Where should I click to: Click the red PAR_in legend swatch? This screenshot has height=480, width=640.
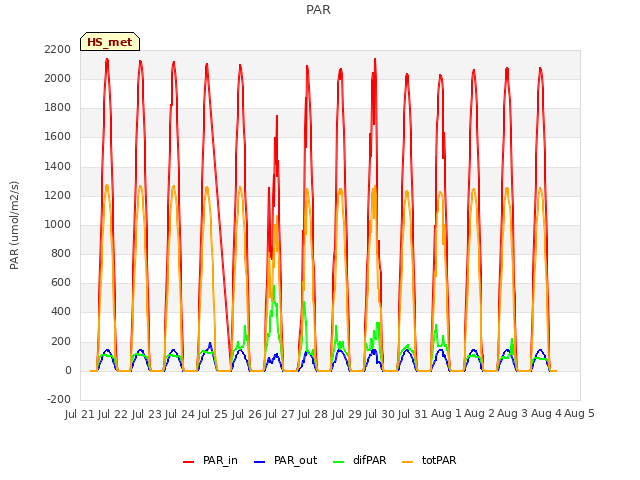coord(188,461)
